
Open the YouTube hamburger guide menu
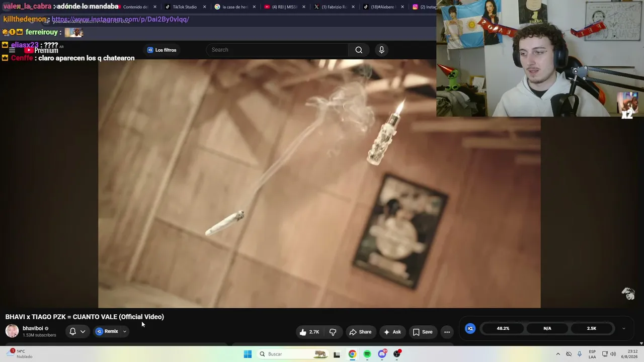tap(12, 50)
